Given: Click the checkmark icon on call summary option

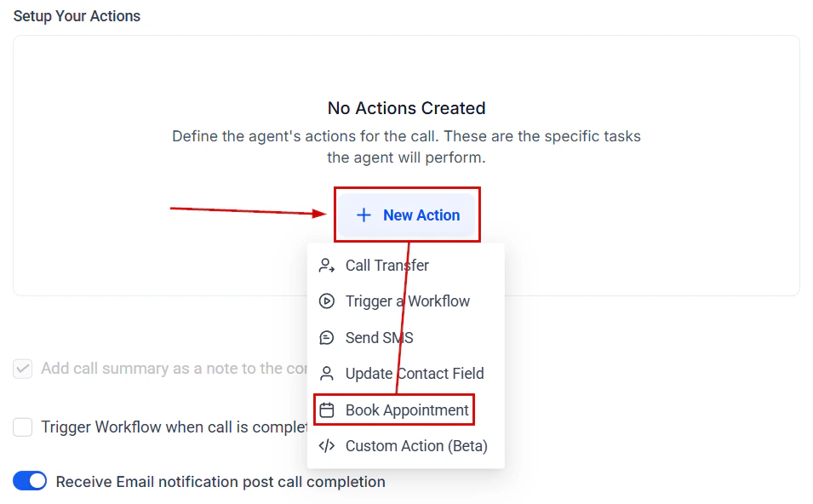Looking at the screenshot, I should click(22, 369).
